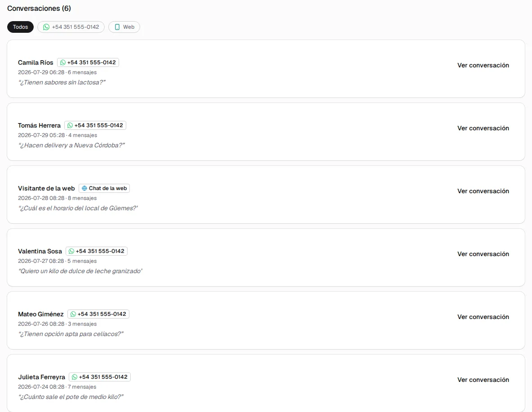Filter conversations by Web channel
The image size is (532, 412).
click(x=124, y=27)
